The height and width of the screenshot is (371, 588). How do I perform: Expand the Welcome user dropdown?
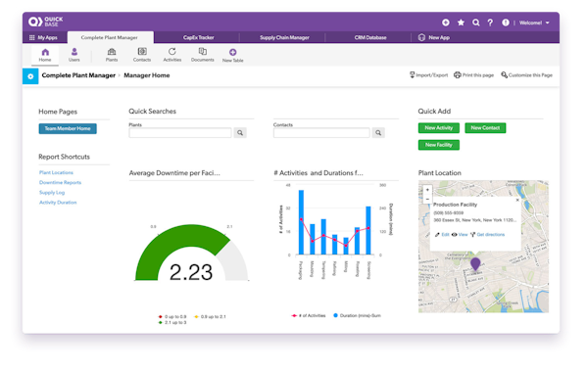tap(534, 23)
